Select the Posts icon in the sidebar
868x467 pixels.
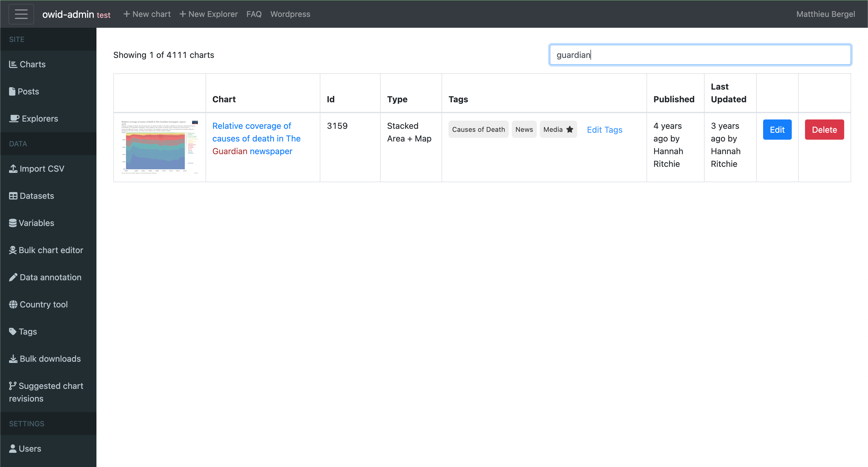point(12,91)
